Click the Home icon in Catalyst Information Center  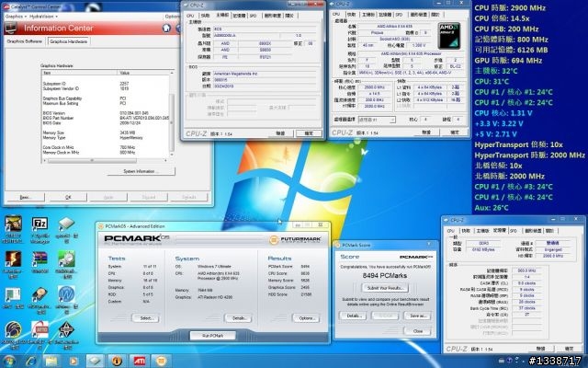(166, 29)
